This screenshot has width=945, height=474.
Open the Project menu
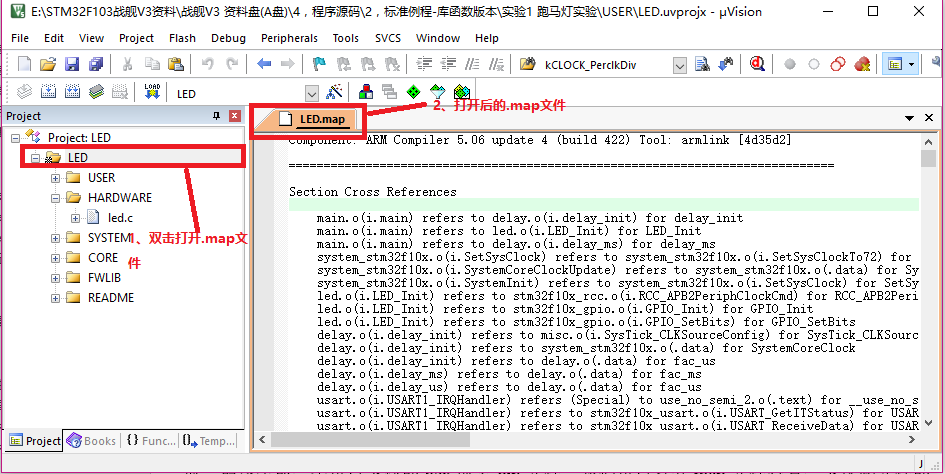click(x=136, y=38)
